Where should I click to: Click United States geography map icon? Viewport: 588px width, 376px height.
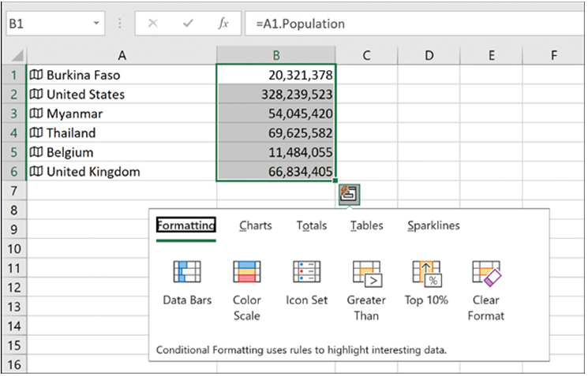coord(36,94)
